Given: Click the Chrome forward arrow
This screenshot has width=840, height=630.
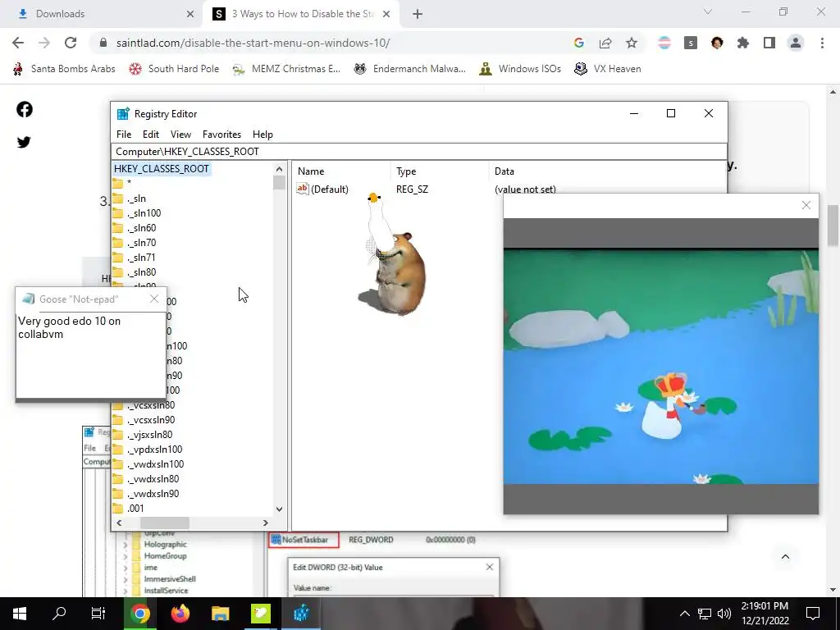Looking at the screenshot, I should [44, 43].
